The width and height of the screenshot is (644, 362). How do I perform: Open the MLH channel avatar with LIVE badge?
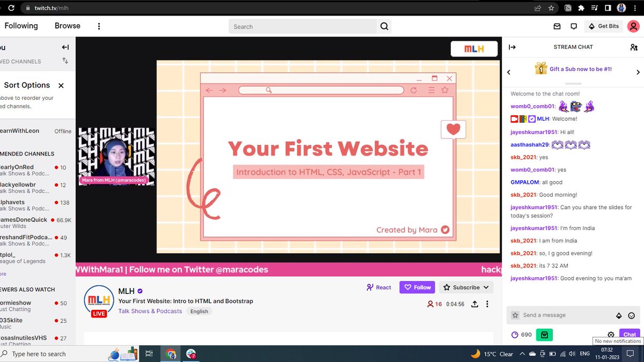click(x=99, y=302)
